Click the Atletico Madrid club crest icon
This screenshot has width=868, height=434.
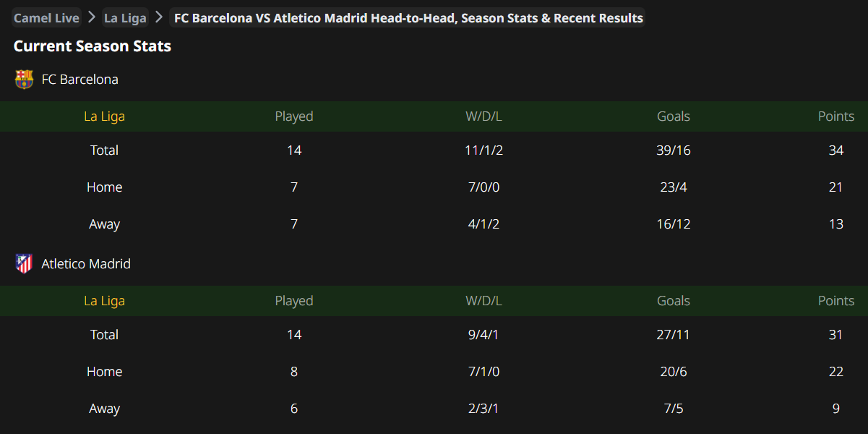pyautogui.click(x=24, y=264)
